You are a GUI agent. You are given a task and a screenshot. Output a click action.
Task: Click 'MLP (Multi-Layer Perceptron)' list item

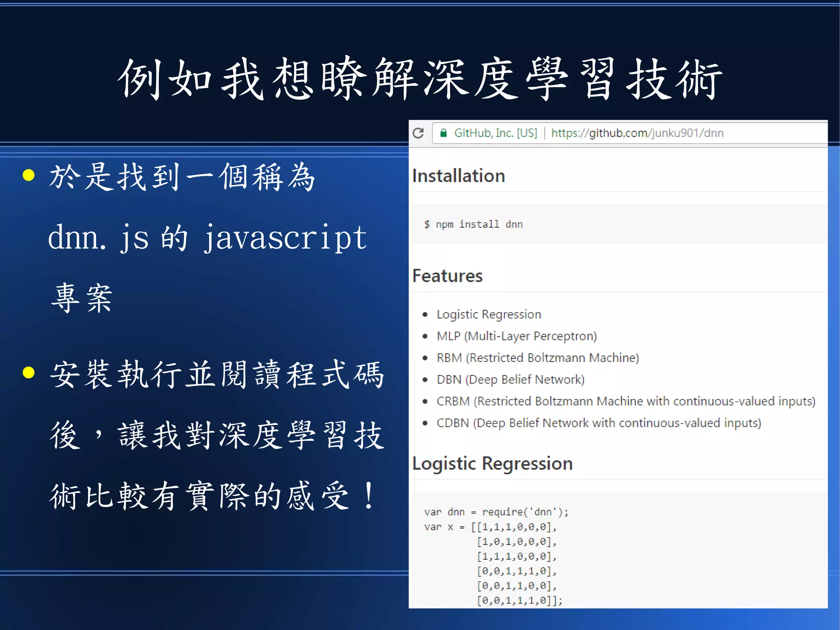(517, 336)
